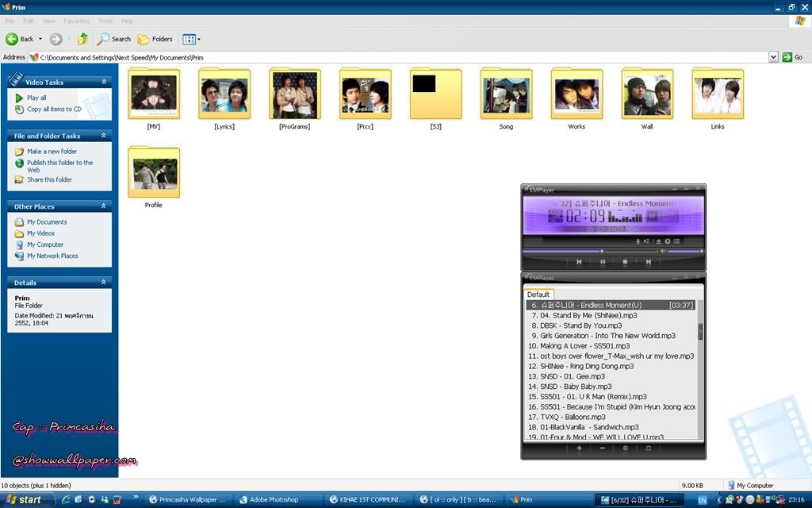Screen dimensions: 812x508
Task: Stop playback in KMPlayer
Action: click(625, 262)
